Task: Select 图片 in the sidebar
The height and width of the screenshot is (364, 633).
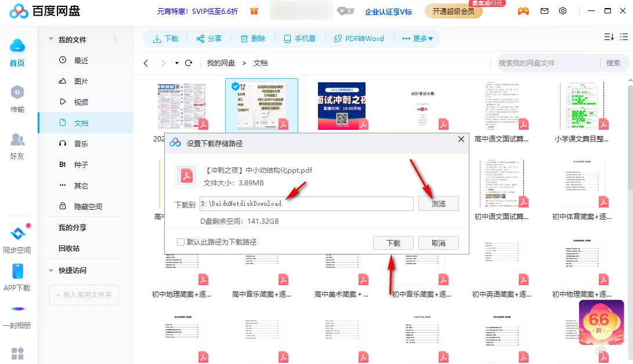Action: tap(86, 81)
